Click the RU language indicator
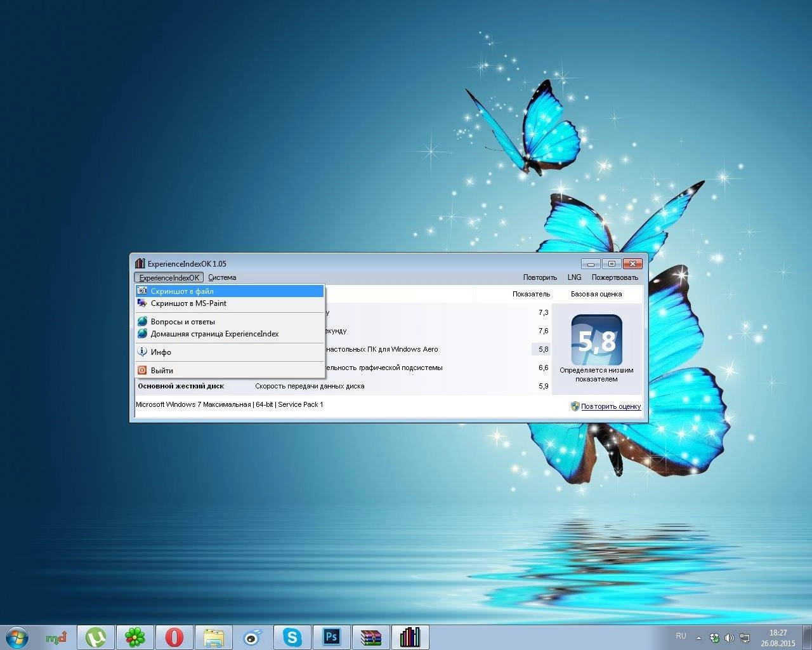Image resolution: width=812 pixels, height=650 pixels. tap(681, 635)
